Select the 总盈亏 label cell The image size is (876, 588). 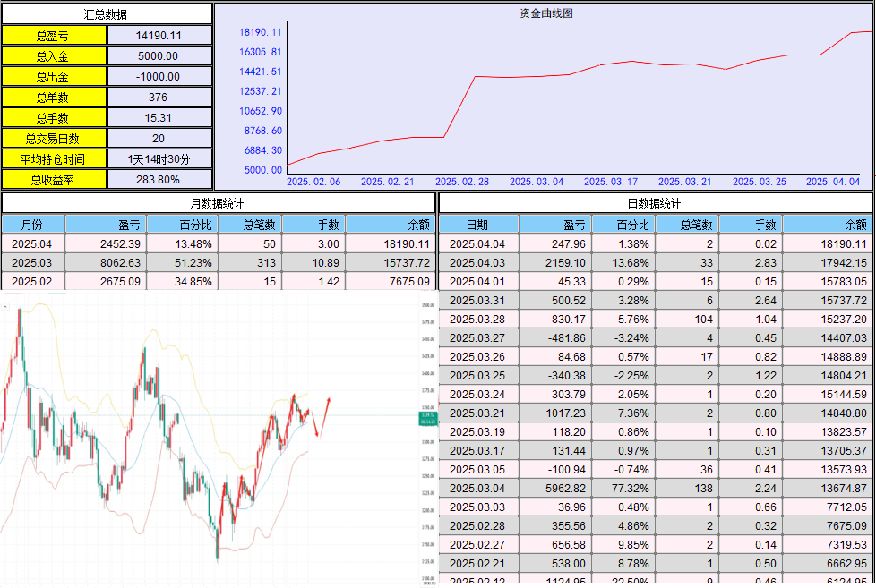point(54,35)
